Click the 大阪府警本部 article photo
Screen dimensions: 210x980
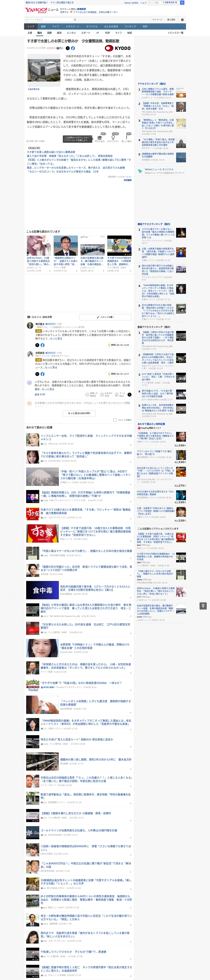click(x=44, y=71)
